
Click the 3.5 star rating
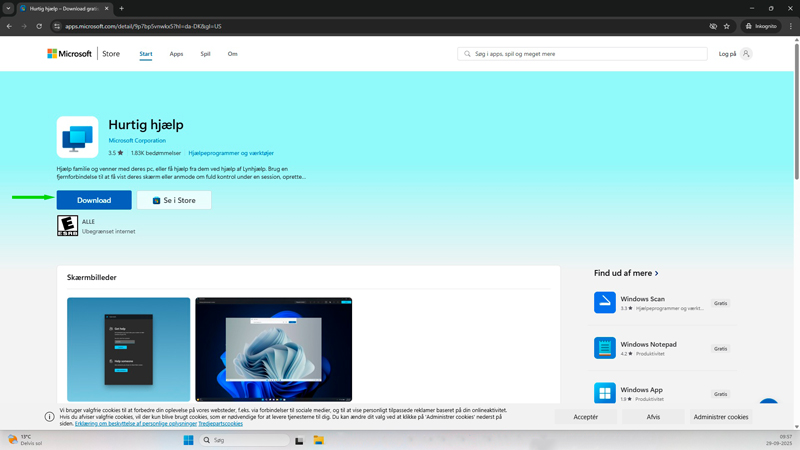pyautogui.click(x=115, y=153)
